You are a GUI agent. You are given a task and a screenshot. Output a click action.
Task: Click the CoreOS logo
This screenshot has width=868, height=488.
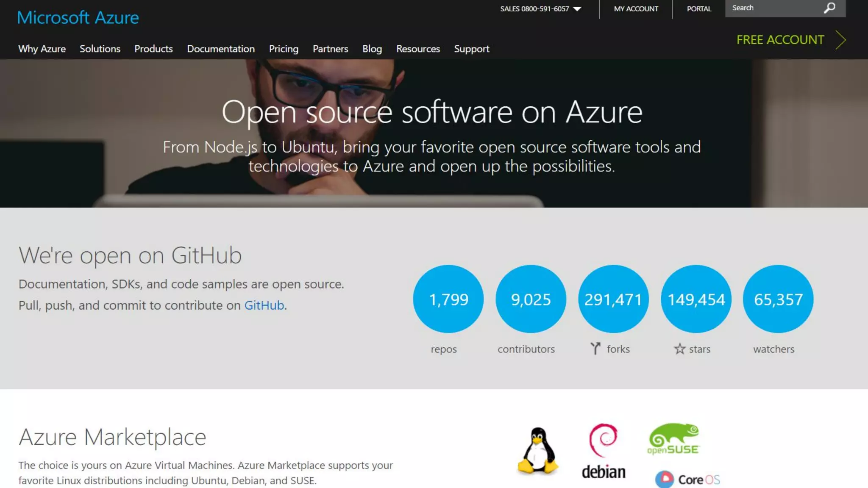click(687, 479)
